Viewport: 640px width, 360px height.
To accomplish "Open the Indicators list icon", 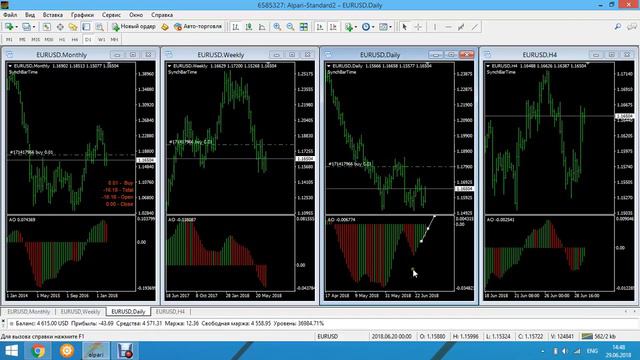I will (x=349, y=27).
